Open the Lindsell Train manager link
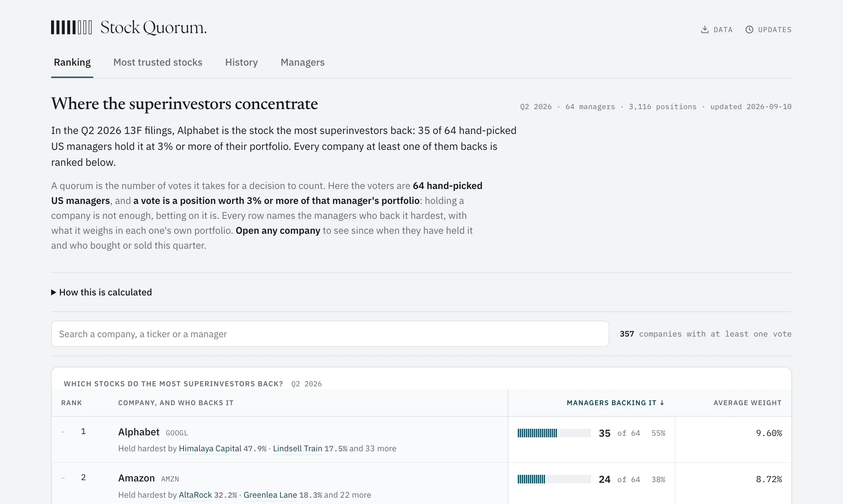This screenshot has height=504, width=843. click(x=297, y=448)
